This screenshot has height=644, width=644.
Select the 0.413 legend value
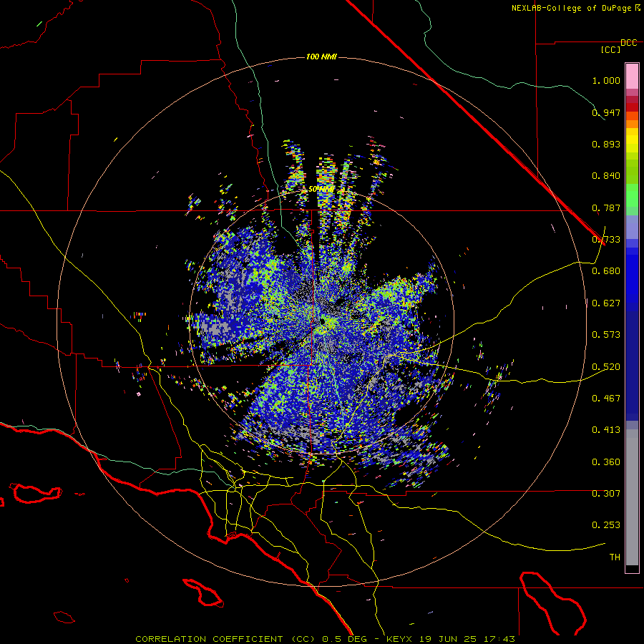pos(606,430)
